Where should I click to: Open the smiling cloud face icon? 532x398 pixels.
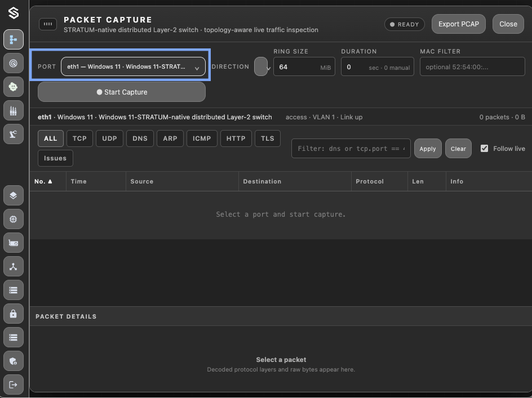(x=14, y=87)
